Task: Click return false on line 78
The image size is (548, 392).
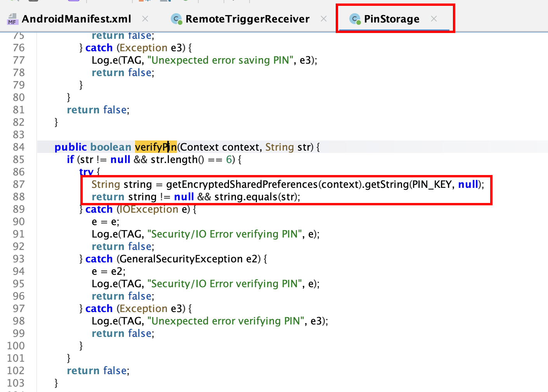Action: (123, 73)
